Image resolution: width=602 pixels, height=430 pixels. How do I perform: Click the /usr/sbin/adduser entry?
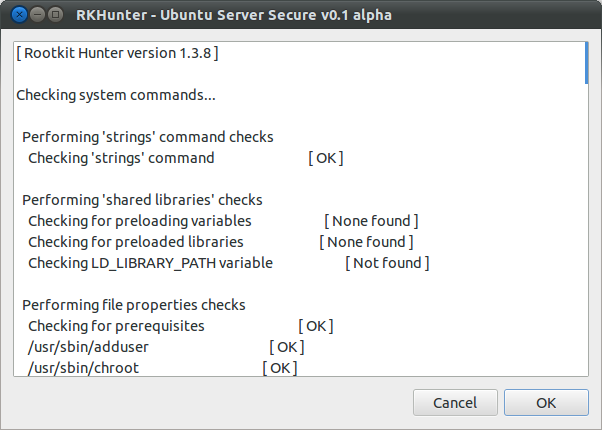click(x=88, y=347)
